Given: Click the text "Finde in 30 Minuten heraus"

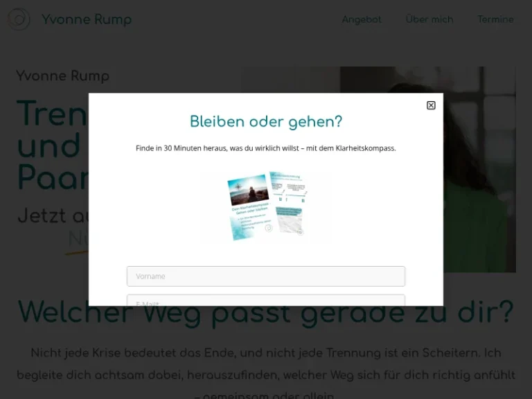Looking at the screenshot, I should tap(181, 148).
